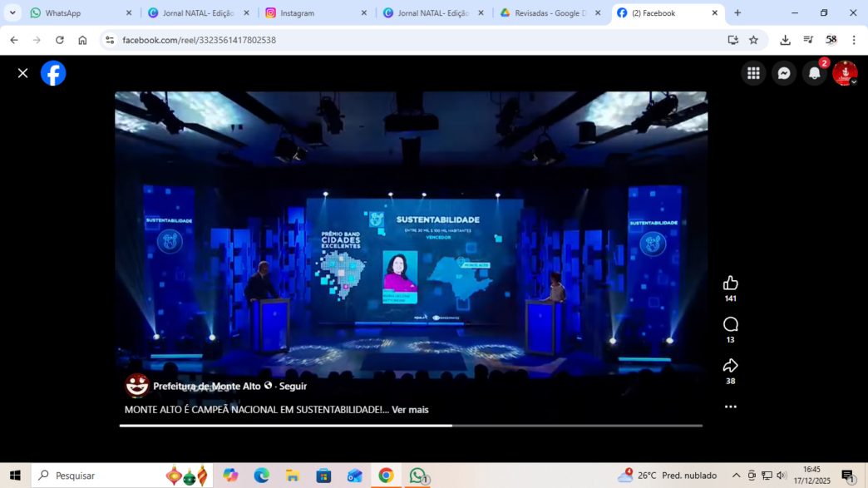This screenshot has width=868, height=488.
Task: Open File Explorer from the taskbar
Action: (x=293, y=476)
